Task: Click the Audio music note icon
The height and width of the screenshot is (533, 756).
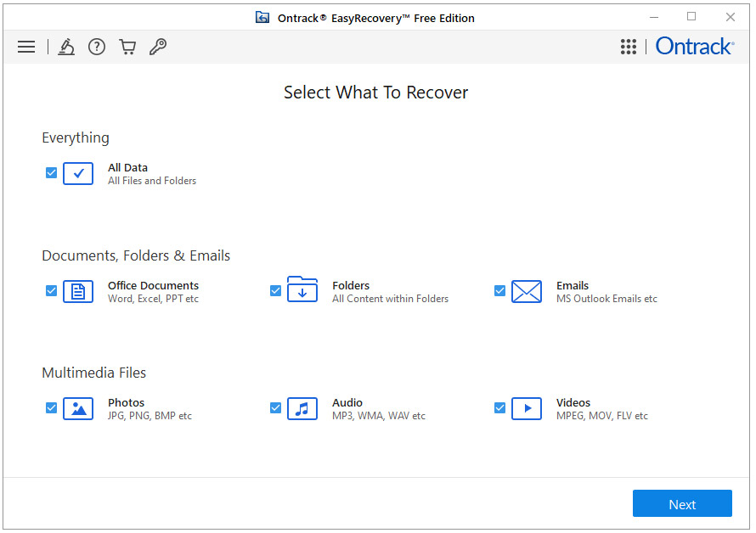Action: (x=302, y=408)
